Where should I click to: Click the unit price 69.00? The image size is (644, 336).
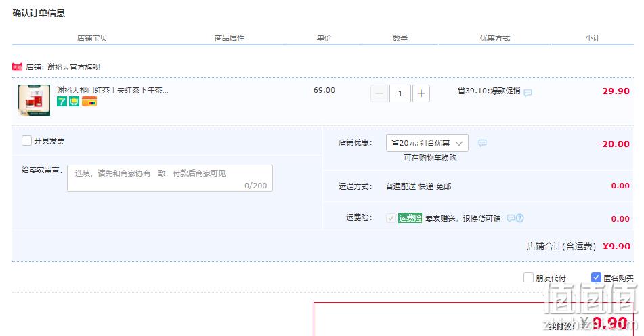click(x=324, y=90)
